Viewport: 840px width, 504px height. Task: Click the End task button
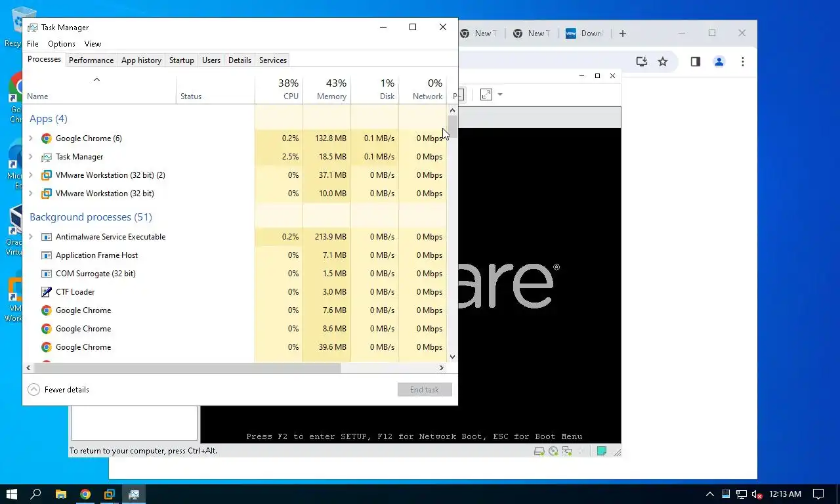click(425, 390)
